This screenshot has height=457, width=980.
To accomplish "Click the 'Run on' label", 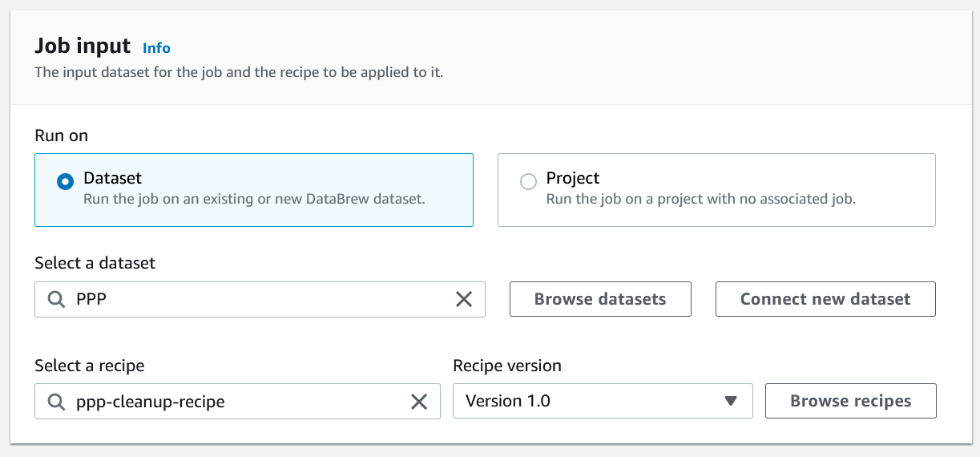I will coord(62,135).
